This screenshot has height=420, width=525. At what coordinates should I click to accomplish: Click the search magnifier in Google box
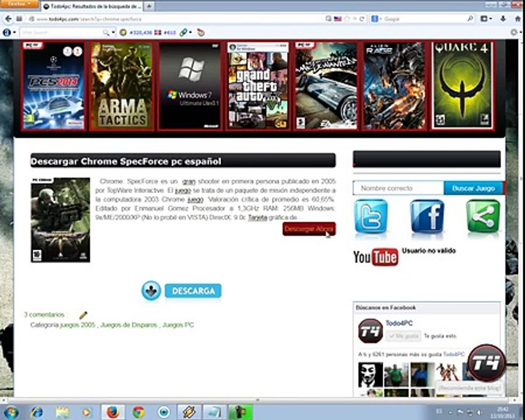tap(470, 19)
